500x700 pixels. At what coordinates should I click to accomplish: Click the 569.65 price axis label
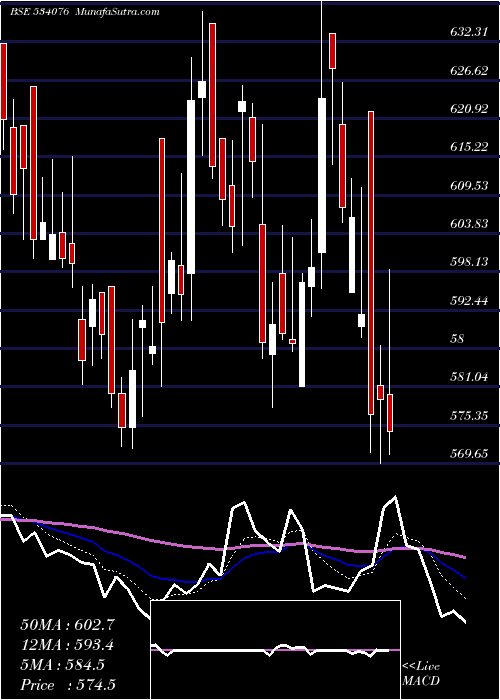(469, 454)
